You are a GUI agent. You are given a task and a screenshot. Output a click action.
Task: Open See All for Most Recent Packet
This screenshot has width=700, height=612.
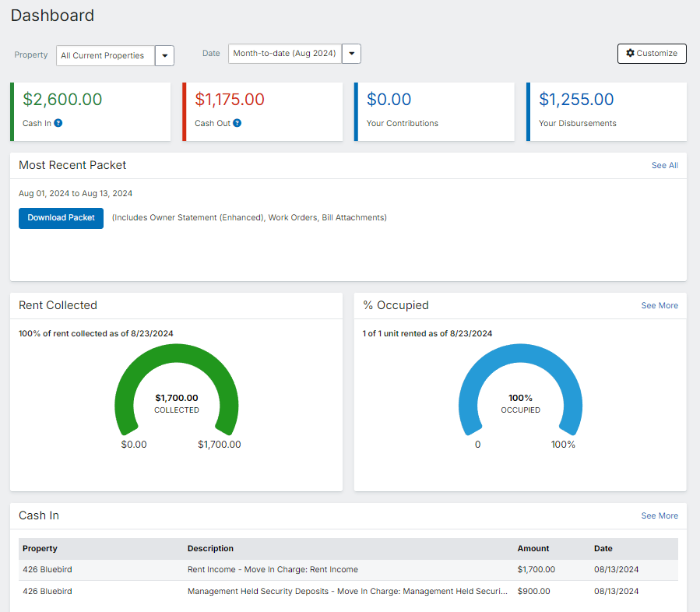coord(664,166)
